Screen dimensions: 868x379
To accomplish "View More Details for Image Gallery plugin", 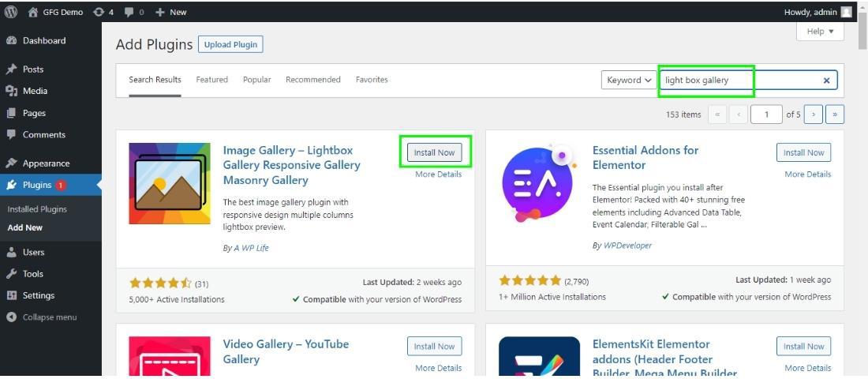I will [439, 174].
